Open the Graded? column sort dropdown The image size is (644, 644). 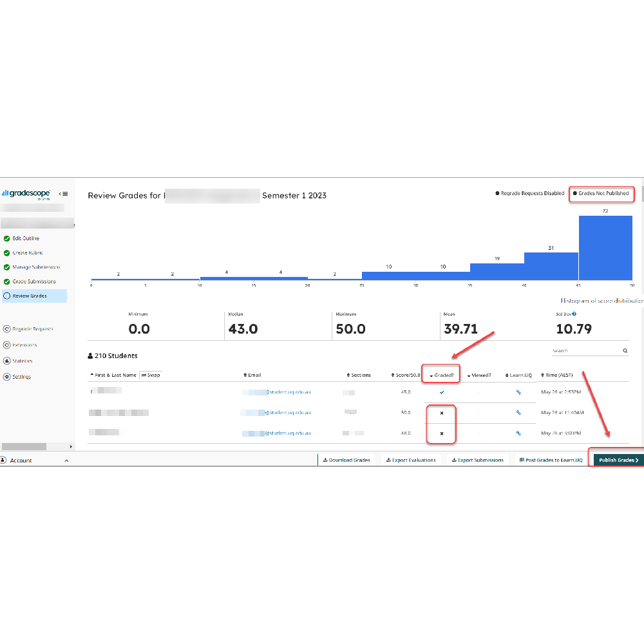pos(441,374)
